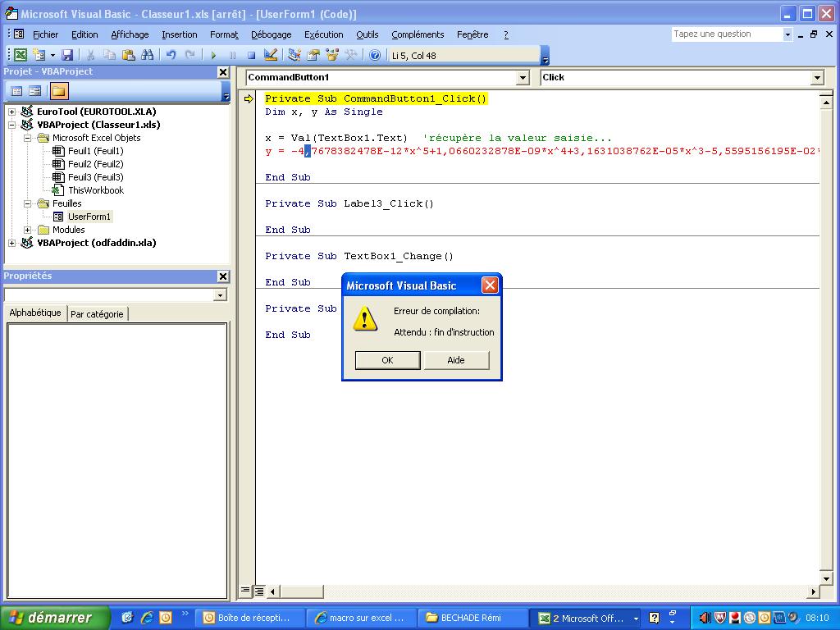Open the Fichier menu
840x630 pixels.
pyautogui.click(x=46, y=34)
